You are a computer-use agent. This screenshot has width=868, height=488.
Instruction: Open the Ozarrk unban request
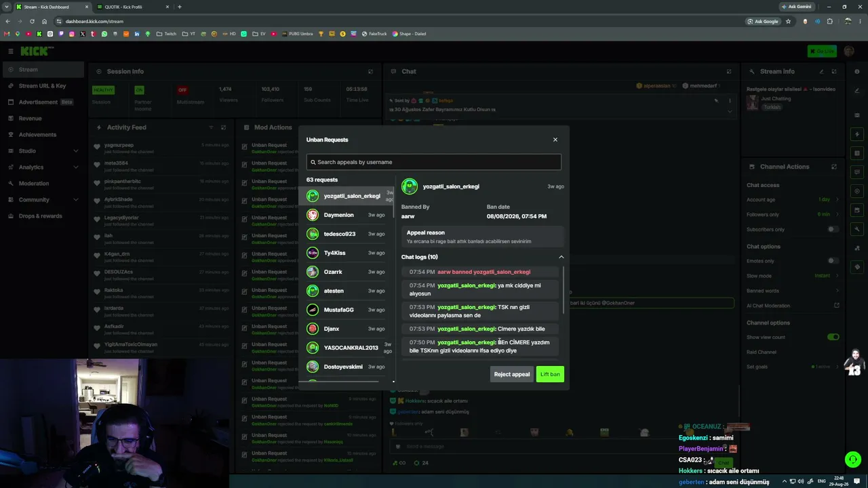pos(347,272)
